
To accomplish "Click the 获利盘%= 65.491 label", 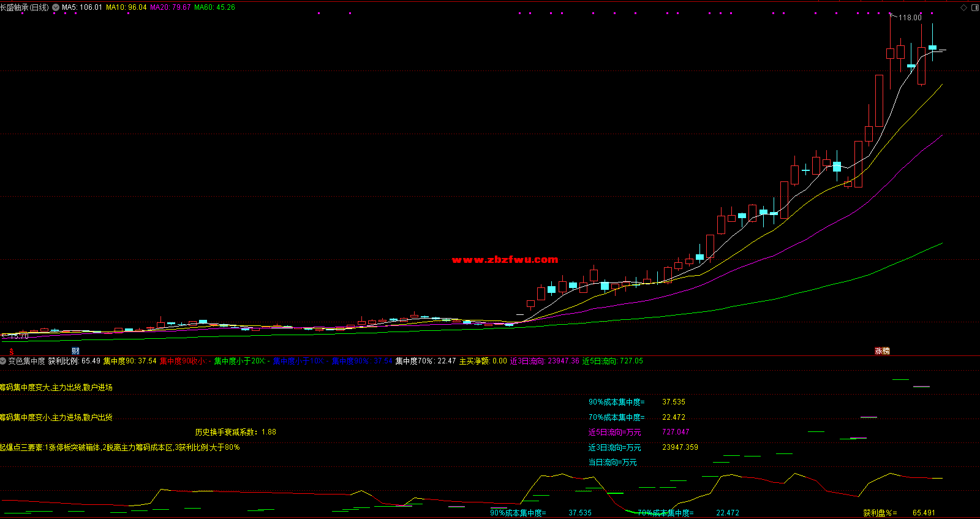I will [899, 513].
